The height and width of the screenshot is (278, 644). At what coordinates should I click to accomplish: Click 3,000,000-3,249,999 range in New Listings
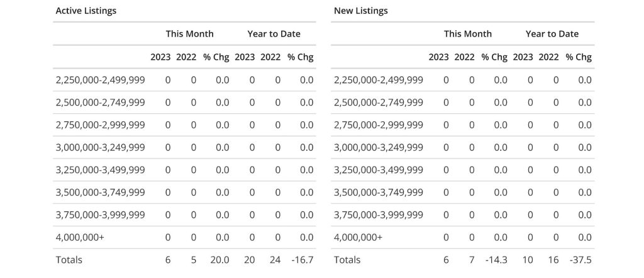[x=378, y=147]
